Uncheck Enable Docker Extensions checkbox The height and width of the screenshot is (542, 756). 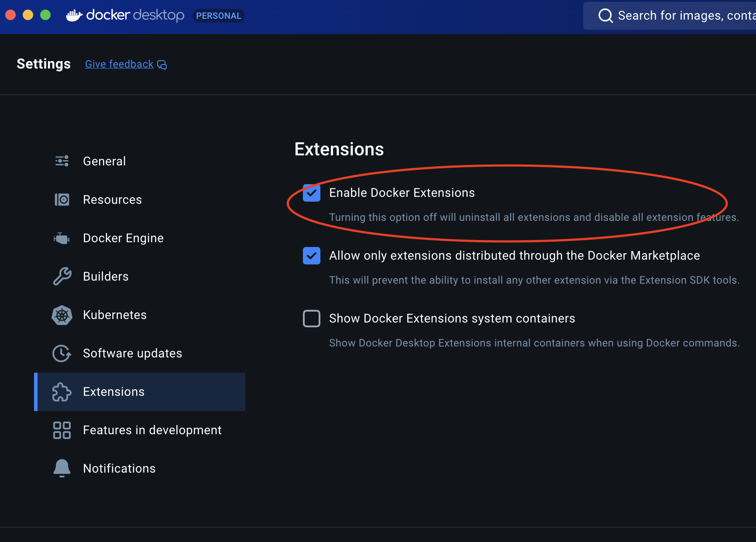point(312,193)
